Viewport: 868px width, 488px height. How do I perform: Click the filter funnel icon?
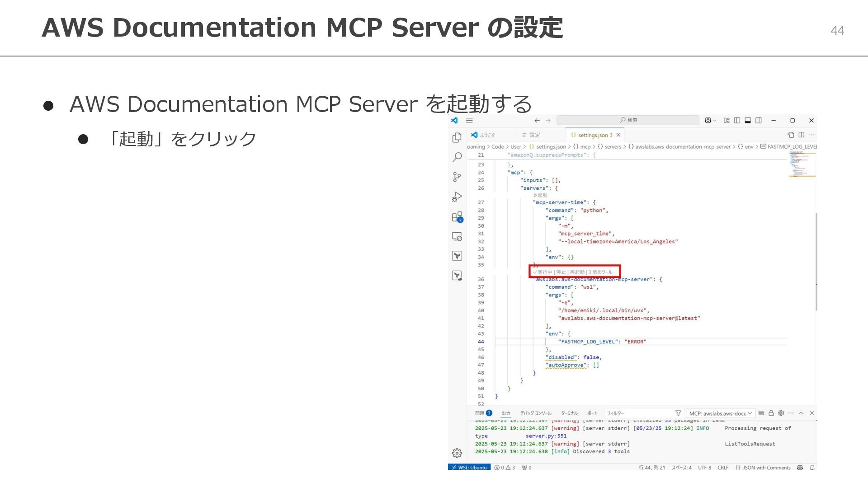tap(678, 413)
